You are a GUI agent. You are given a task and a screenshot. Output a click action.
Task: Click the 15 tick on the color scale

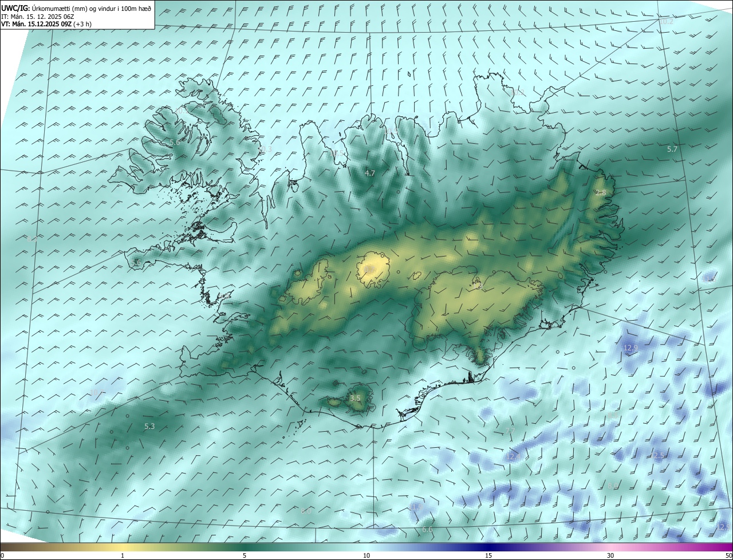pos(488,556)
